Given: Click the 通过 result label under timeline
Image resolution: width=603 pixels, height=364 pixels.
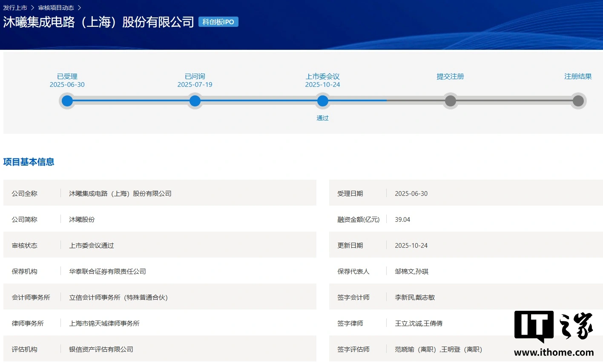Looking at the screenshot, I should click(322, 118).
